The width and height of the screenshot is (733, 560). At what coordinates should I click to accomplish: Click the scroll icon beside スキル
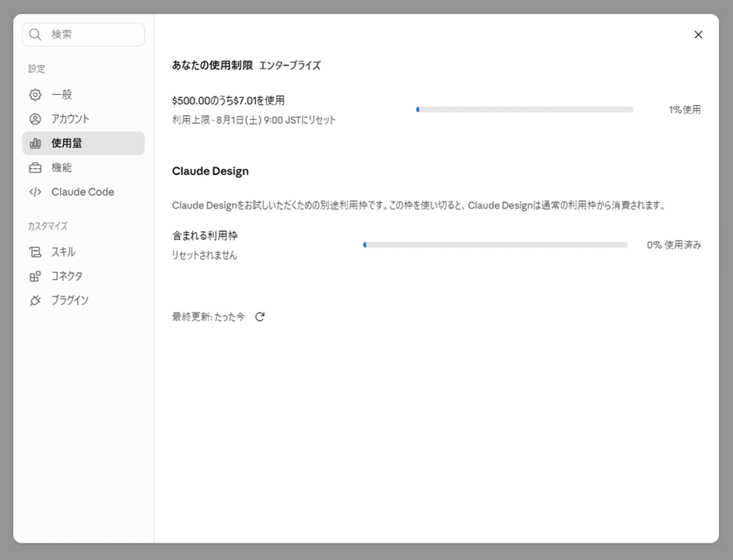pos(35,252)
